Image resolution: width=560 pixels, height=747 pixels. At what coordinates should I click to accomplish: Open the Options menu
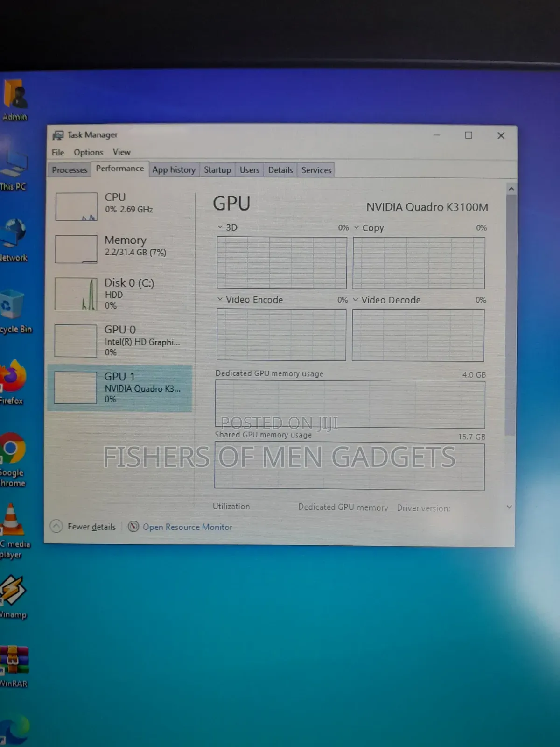(88, 152)
